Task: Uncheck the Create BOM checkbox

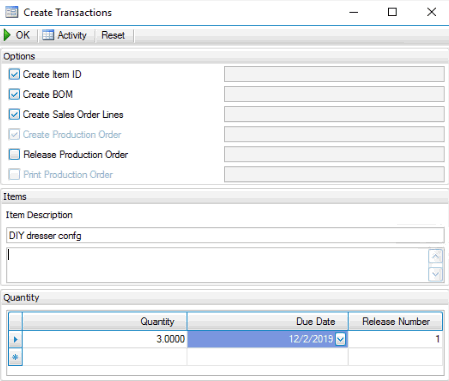Action: click(x=14, y=94)
